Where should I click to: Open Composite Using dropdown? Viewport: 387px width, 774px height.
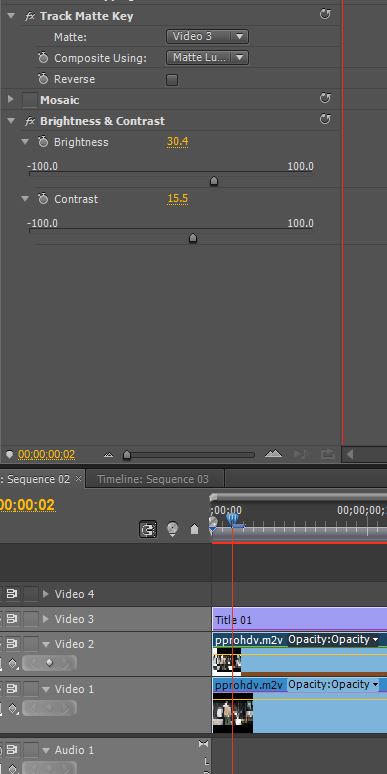pos(207,58)
